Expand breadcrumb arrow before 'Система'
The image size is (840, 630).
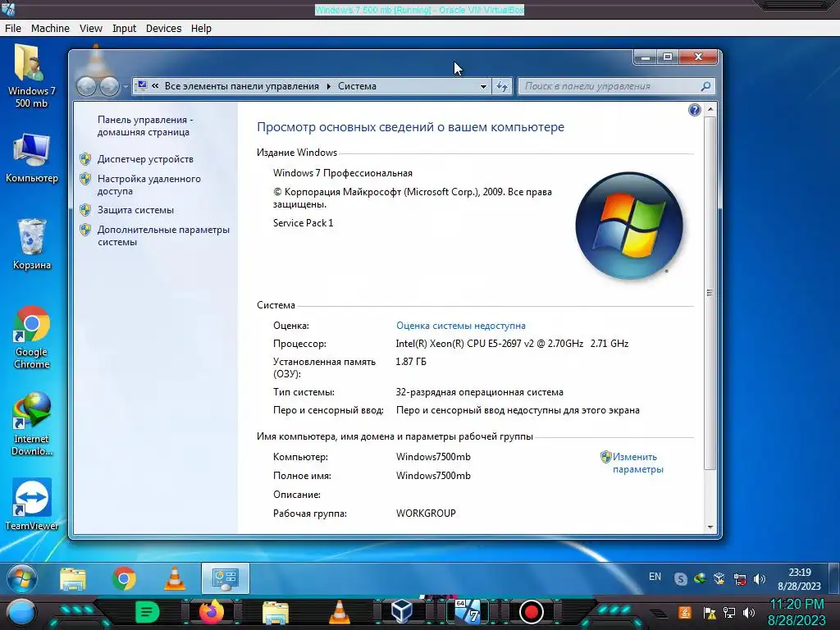pos(329,86)
